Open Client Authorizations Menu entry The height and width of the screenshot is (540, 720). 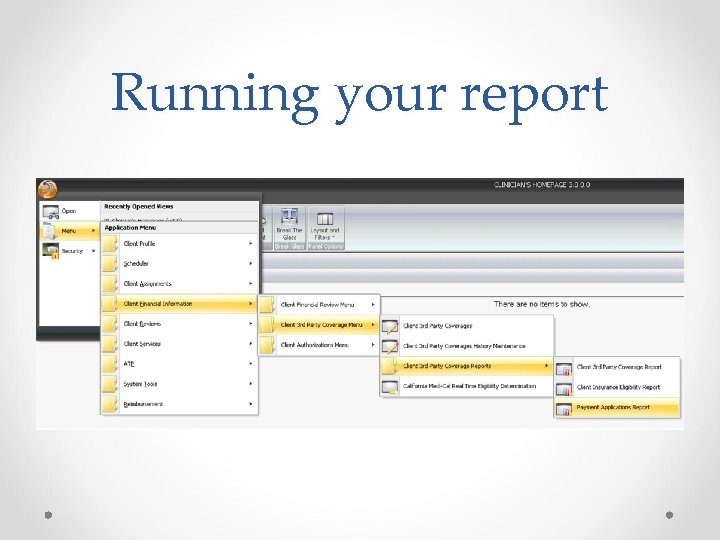coord(319,345)
